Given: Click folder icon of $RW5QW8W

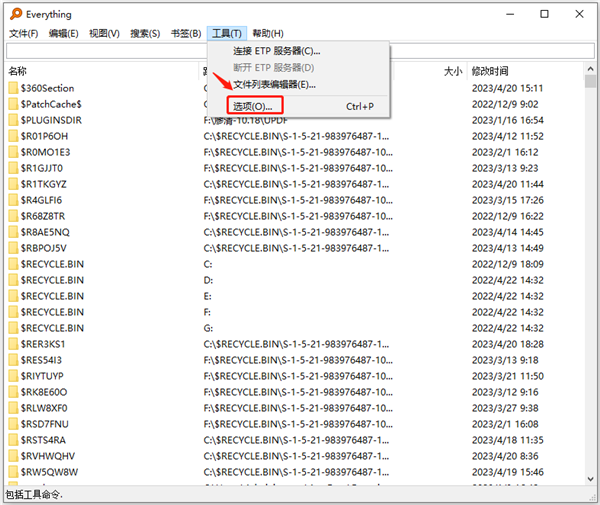Looking at the screenshot, I should (x=13, y=472).
